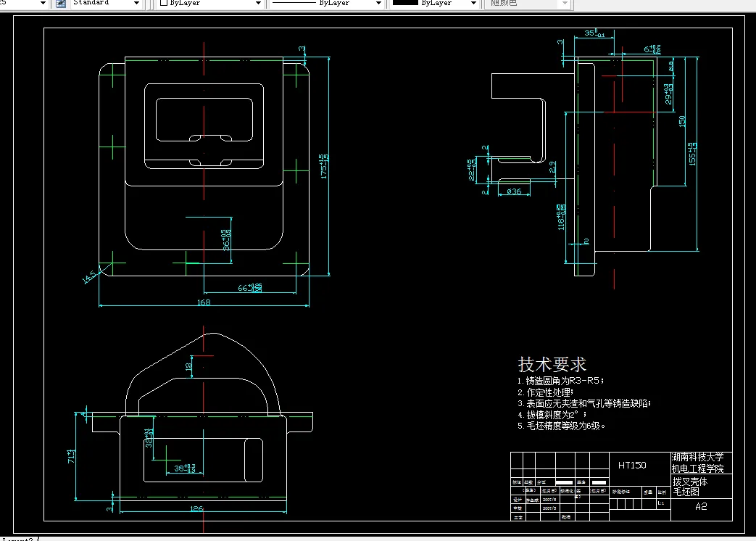Select the 18 dimension in bottom view
The image size is (756, 541).
tap(188, 366)
